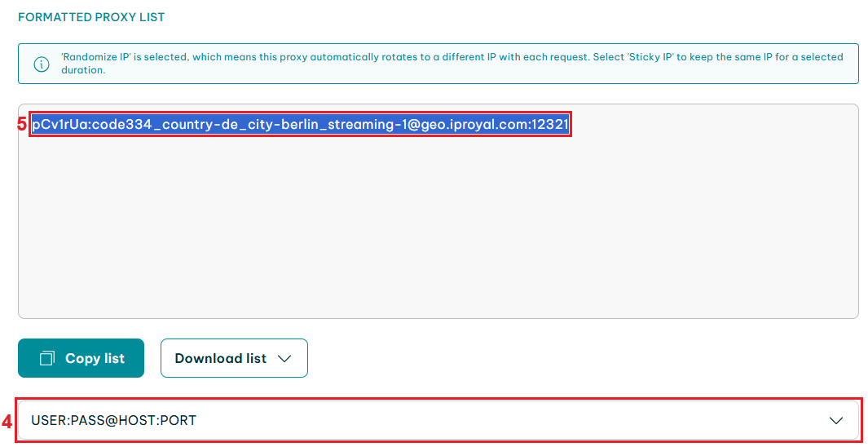The image size is (868, 447).
Task: Click the FORMATTED PROXY LIST heading
Action: pyautogui.click(x=91, y=17)
